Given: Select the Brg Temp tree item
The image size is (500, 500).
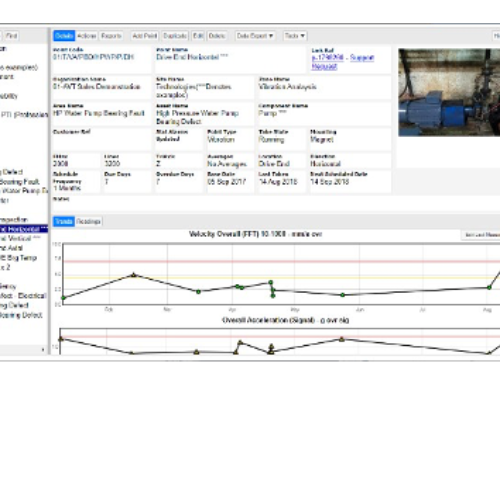Looking at the screenshot, I should pos(19,258).
